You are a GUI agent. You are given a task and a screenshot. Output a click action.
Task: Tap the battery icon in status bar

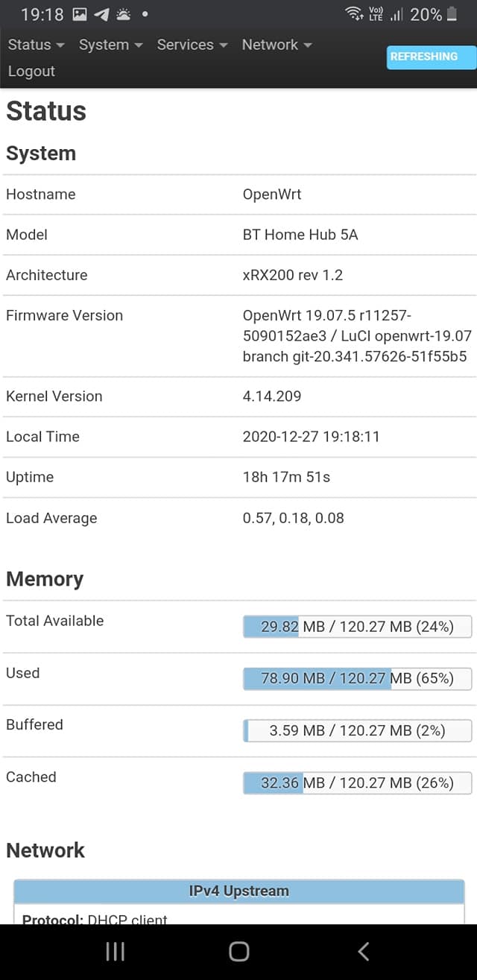pyautogui.click(x=452, y=14)
